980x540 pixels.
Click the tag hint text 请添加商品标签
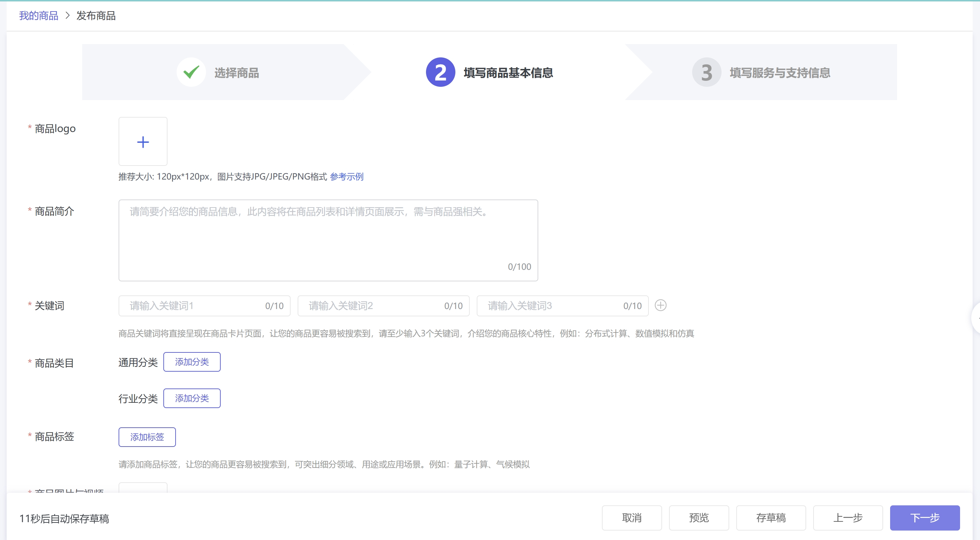324,464
